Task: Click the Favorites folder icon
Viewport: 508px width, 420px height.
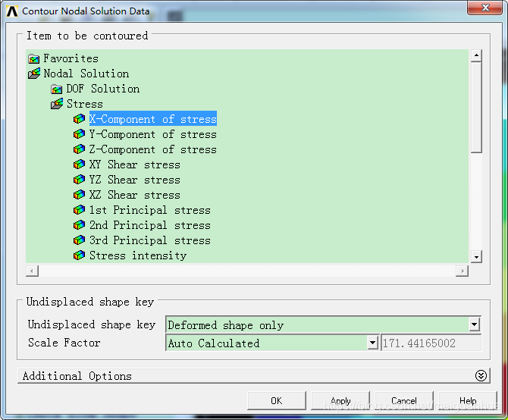Action: tap(34, 58)
